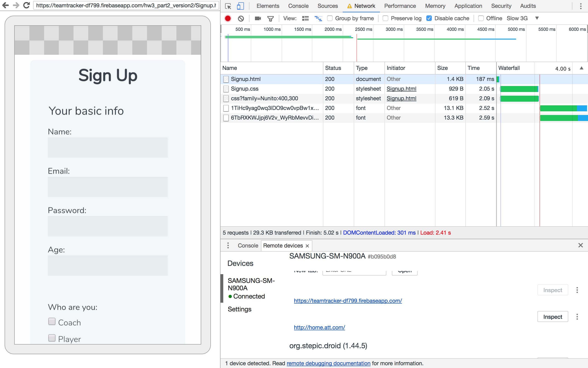
Task: Open the remote debugging documentation link
Action: click(x=328, y=363)
